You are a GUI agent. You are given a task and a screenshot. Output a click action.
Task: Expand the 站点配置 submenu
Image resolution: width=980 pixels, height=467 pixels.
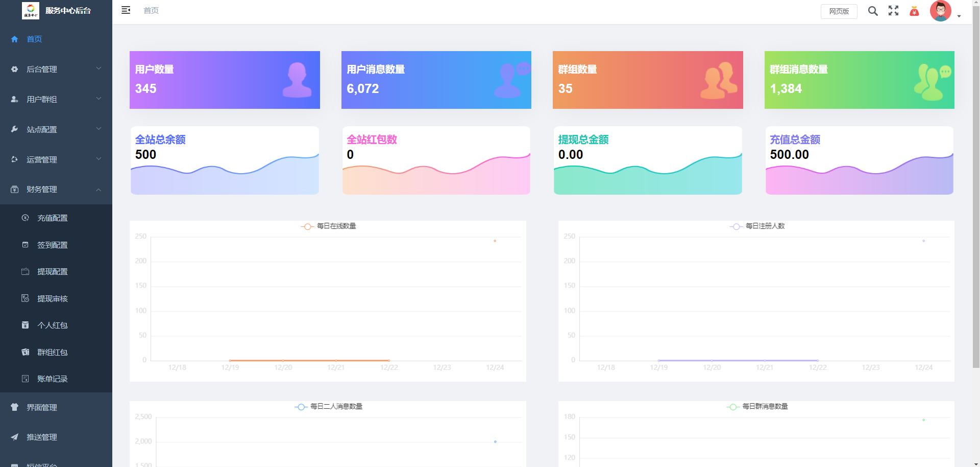coord(56,129)
